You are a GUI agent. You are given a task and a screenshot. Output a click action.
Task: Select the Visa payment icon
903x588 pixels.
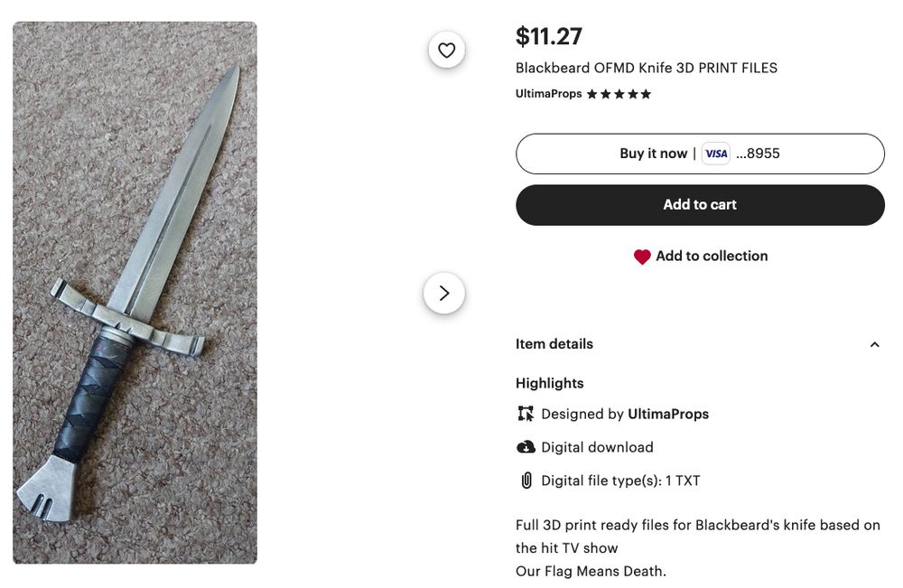click(715, 153)
